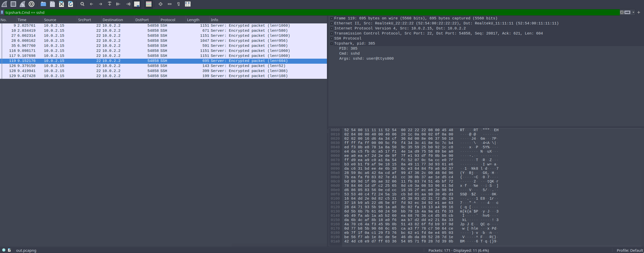Collapse the Tcpshark, pid: 385 section
The image size is (644, 253).
coord(331,43)
